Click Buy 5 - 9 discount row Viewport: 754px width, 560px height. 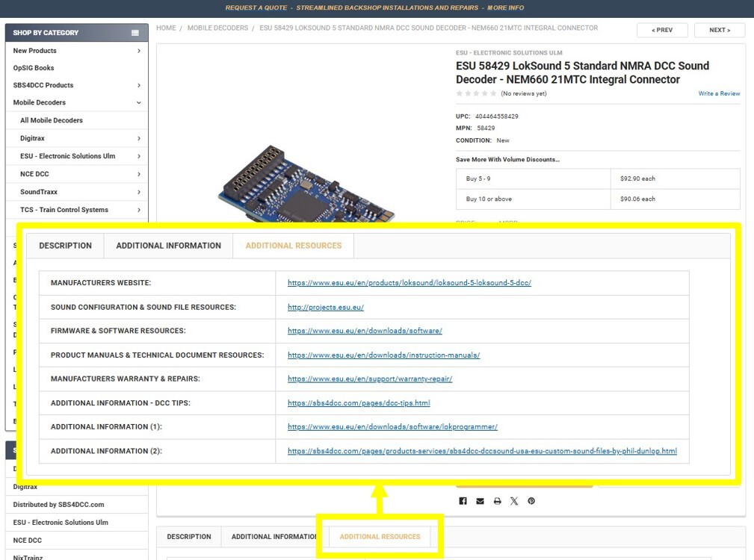[598, 178]
